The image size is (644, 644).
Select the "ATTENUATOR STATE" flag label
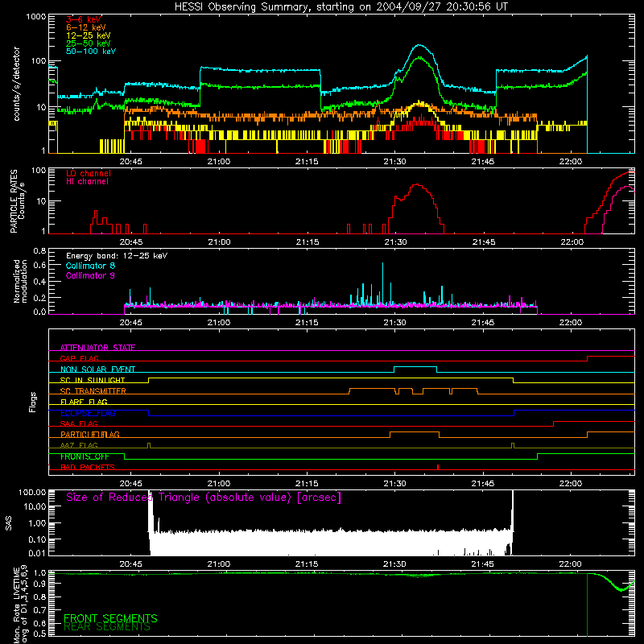click(x=97, y=348)
